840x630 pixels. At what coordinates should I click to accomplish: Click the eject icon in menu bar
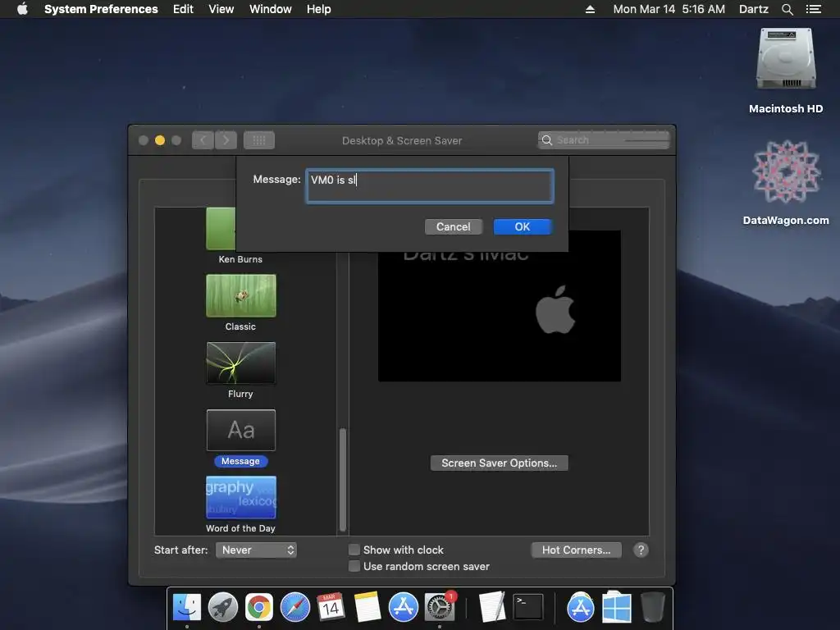[x=590, y=9]
